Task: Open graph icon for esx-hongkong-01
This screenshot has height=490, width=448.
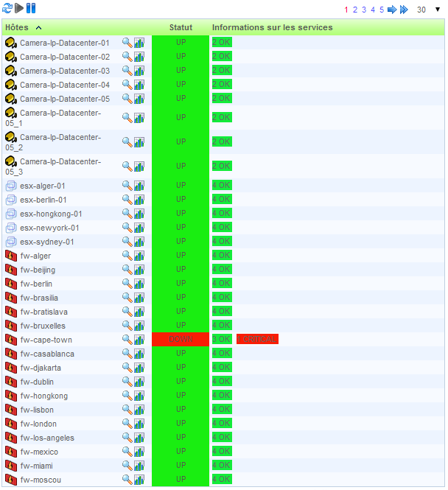Action: coord(139,214)
